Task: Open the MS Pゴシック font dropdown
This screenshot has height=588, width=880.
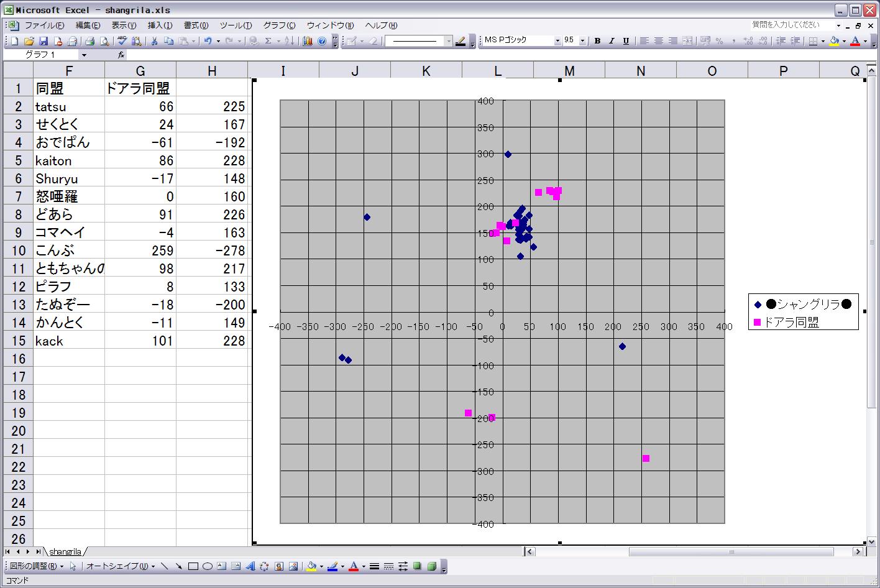Action: pyautogui.click(x=557, y=41)
